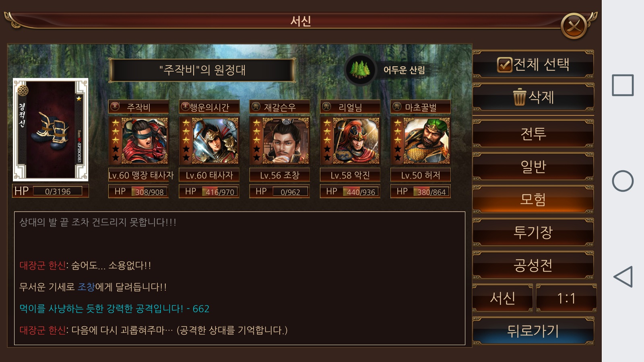This screenshot has width=644, height=362.
Task: Tap the 주작비 hero portrait
Action: [x=139, y=141]
